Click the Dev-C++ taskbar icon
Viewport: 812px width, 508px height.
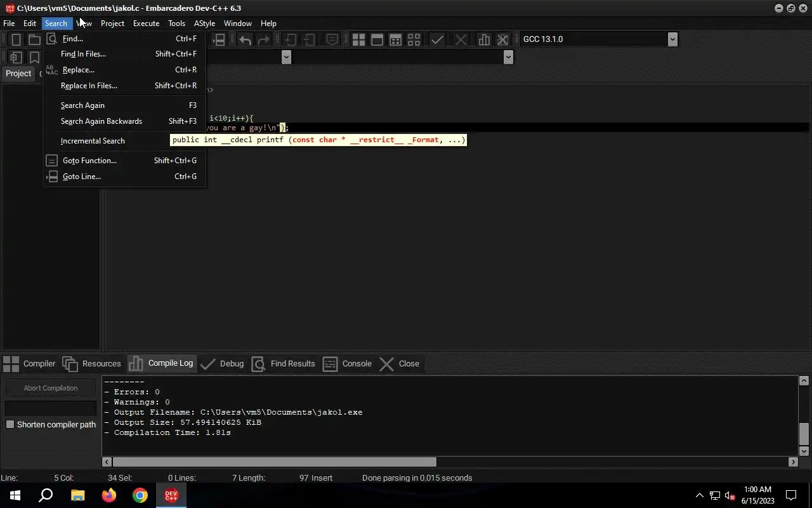tap(171, 495)
